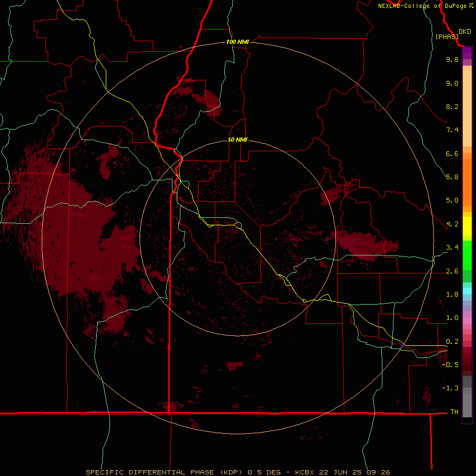The image size is (476, 476).
Task: Click the 5.0 value on color scale
Action: pos(452,200)
